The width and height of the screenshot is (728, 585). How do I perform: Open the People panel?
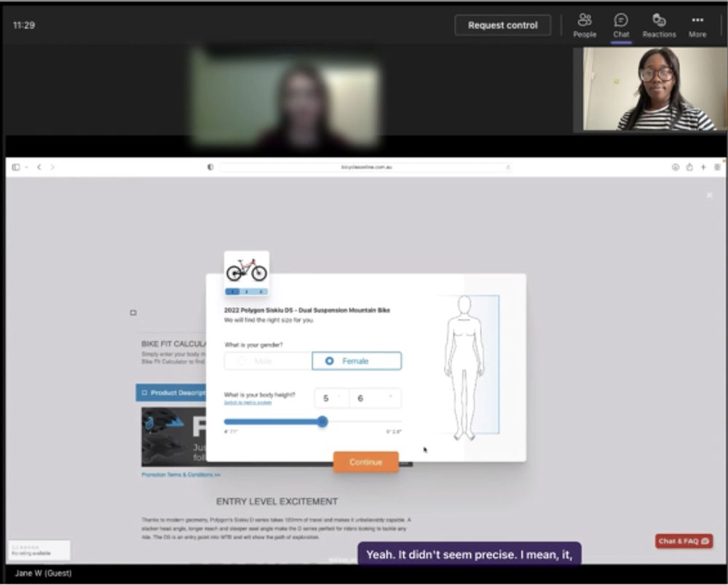[585, 25]
